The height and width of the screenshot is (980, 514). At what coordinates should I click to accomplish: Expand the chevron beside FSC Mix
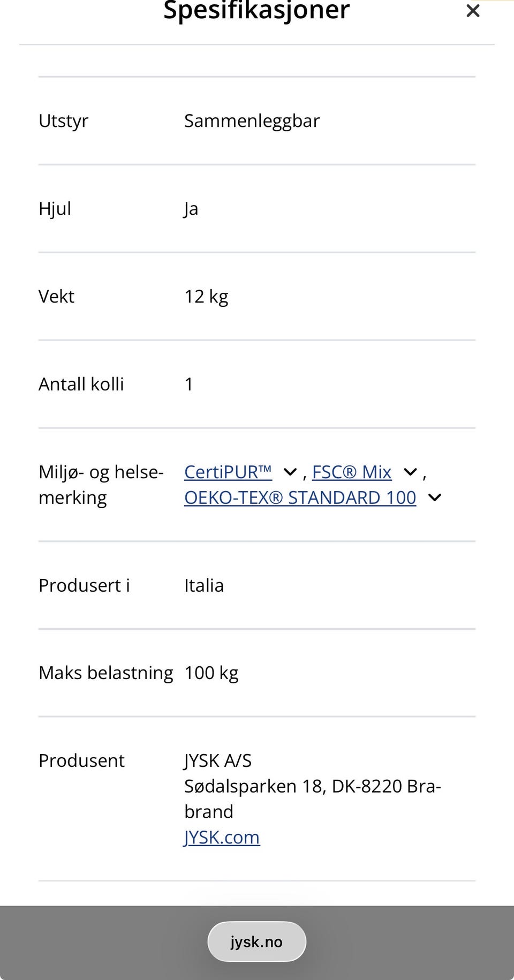tap(410, 472)
